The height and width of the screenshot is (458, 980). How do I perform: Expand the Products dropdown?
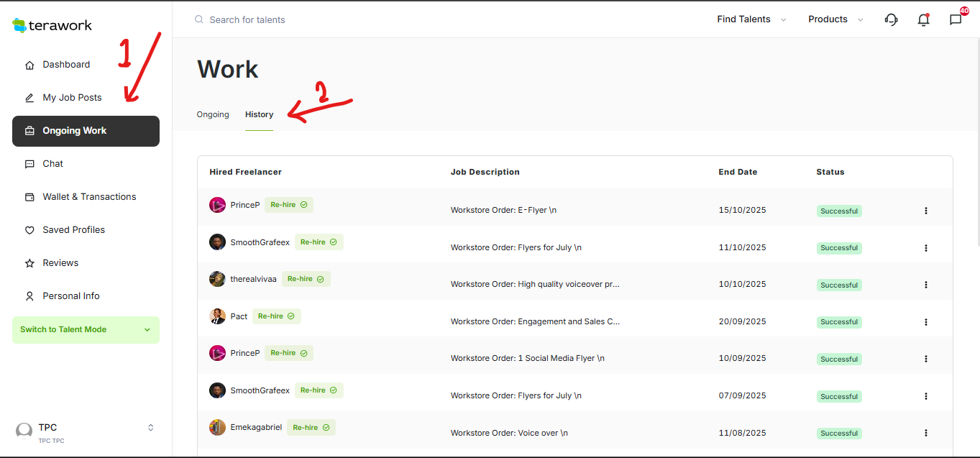(x=835, y=19)
